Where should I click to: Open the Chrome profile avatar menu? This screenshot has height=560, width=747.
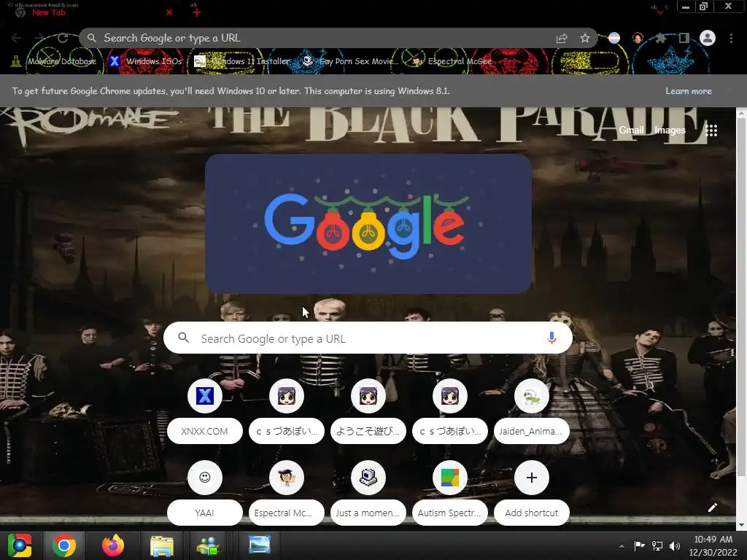point(708,38)
